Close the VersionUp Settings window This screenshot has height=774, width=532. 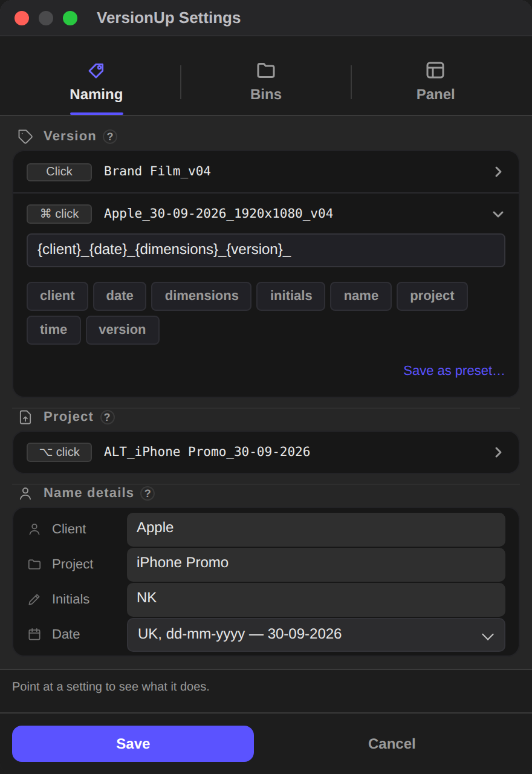tap(22, 18)
